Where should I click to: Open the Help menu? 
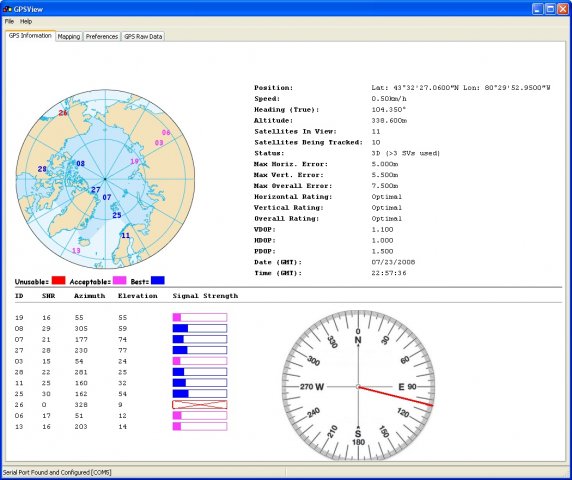click(x=26, y=22)
